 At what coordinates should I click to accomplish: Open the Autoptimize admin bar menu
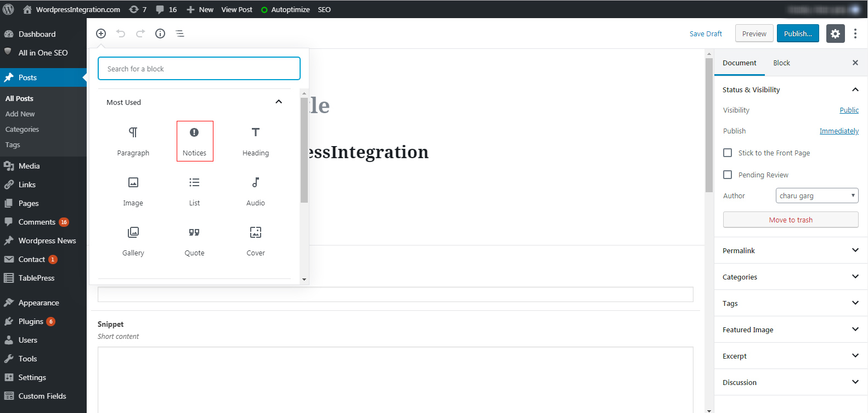pyautogui.click(x=285, y=9)
